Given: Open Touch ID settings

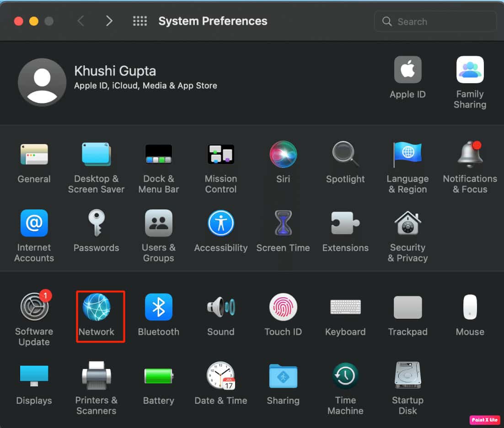Looking at the screenshot, I should click(283, 307).
